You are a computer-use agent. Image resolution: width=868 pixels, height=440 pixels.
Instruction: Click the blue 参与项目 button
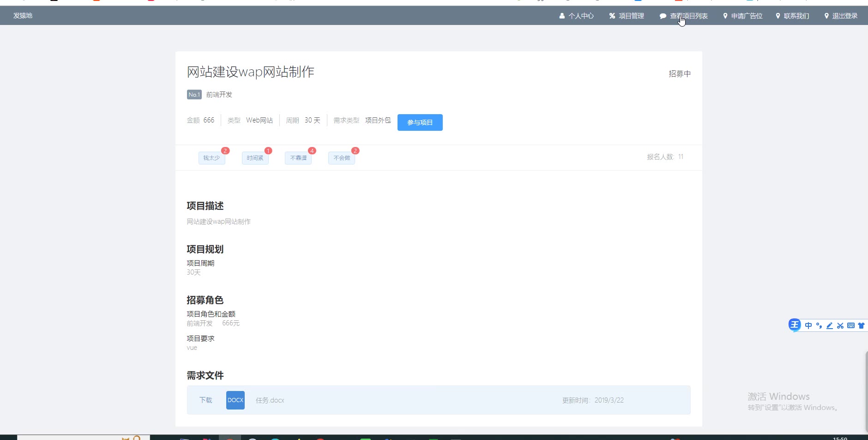pyautogui.click(x=420, y=122)
